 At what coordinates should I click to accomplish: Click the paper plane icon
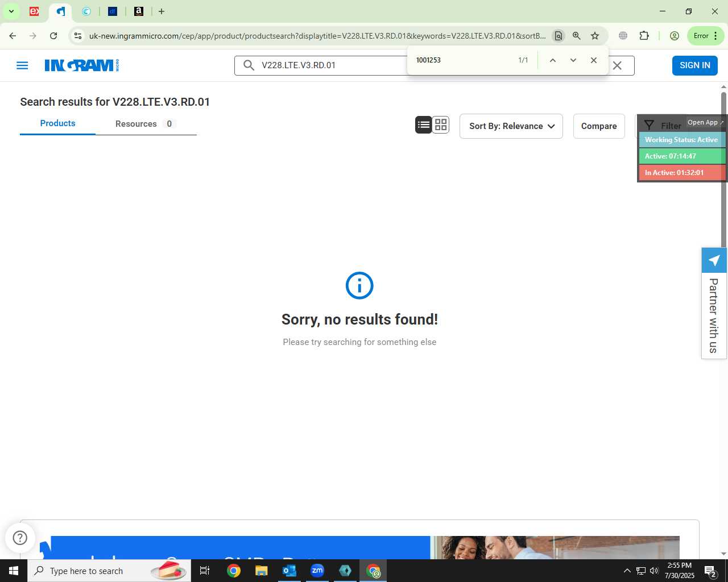tap(714, 260)
